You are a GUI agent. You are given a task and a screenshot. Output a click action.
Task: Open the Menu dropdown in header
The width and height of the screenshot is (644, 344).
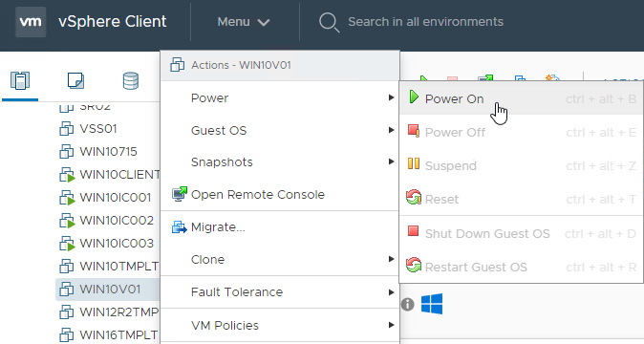coord(244,22)
